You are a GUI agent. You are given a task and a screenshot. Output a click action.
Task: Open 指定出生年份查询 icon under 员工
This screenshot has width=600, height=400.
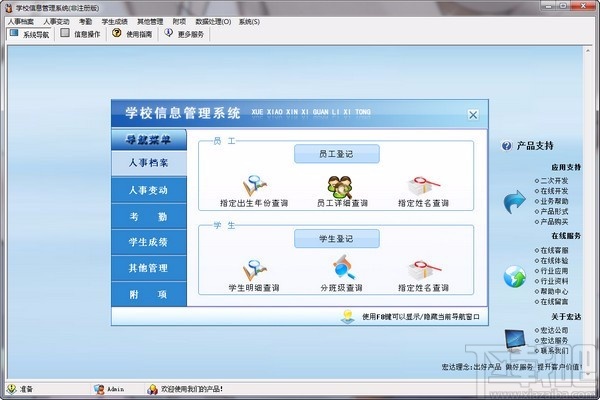click(x=254, y=185)
